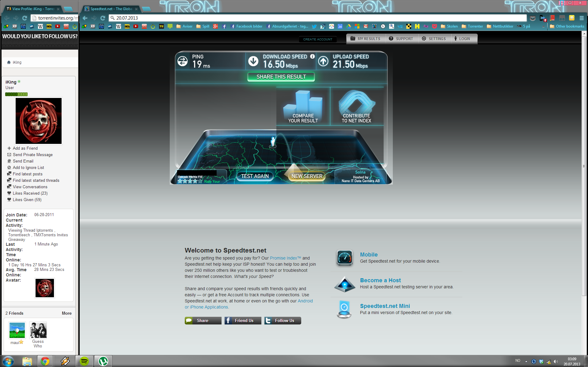Open the Gmail bookmark icon

coord(366,26)
